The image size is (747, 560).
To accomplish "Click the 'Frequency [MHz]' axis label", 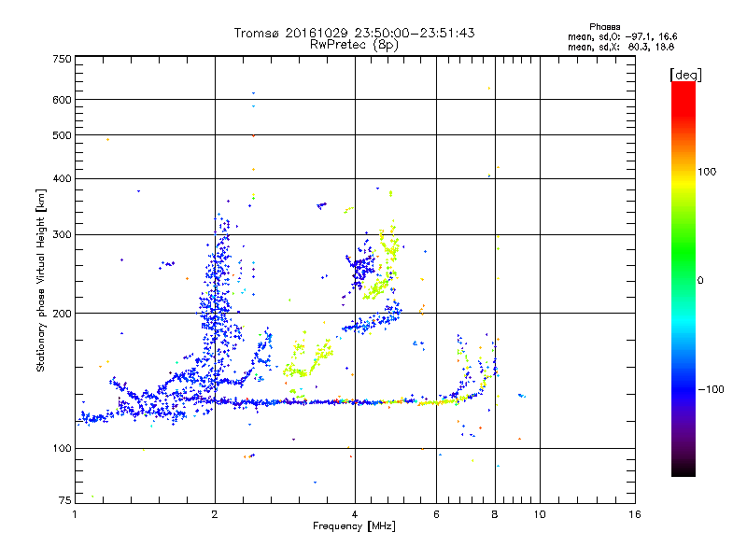I will point(354,526).
